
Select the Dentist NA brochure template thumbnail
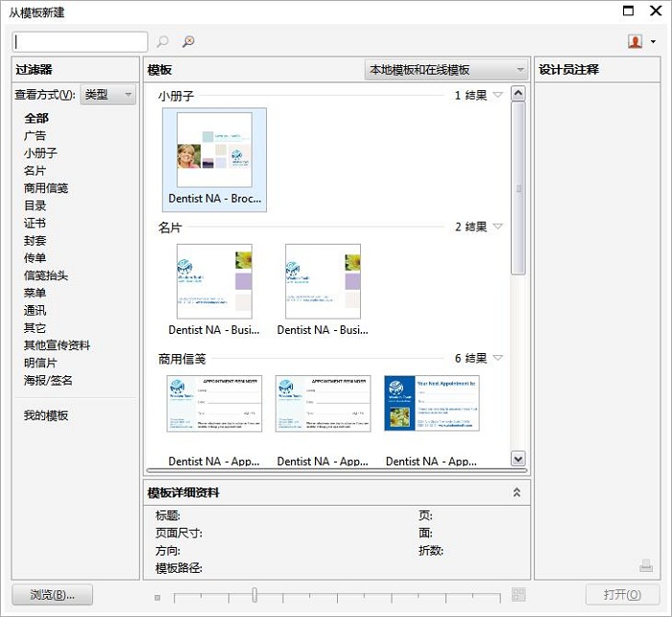coord(215,152)
